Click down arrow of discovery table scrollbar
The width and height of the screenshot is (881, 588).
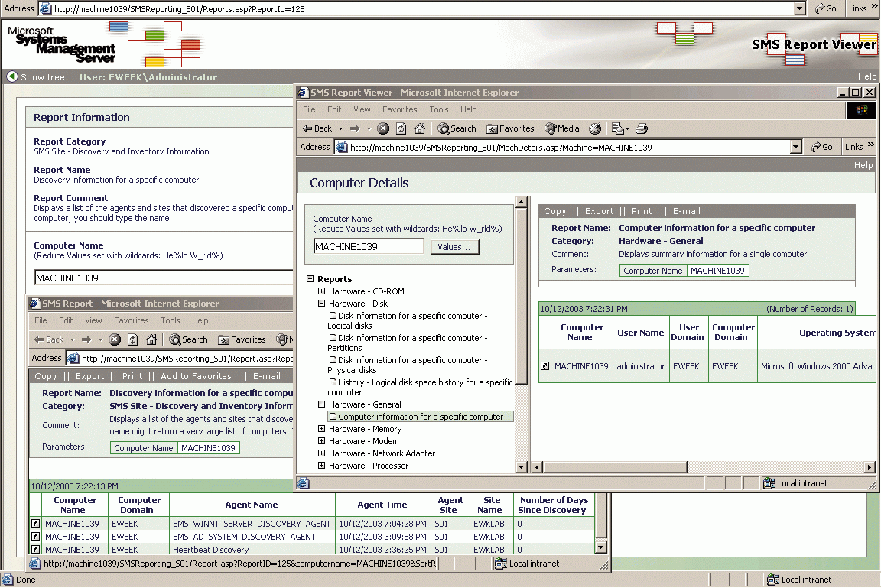[x=600, y=547]
